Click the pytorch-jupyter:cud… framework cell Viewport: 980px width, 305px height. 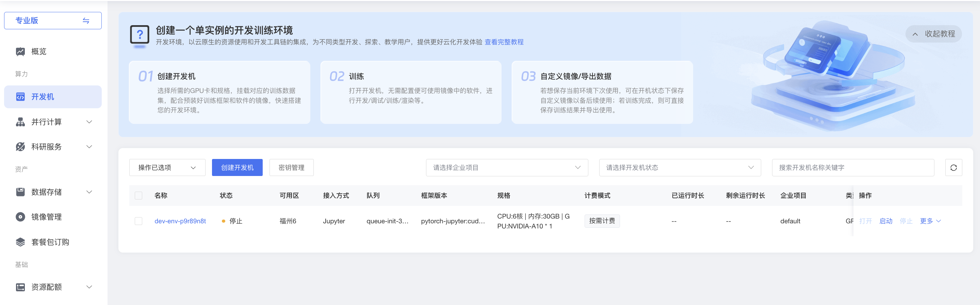[453, 221]
